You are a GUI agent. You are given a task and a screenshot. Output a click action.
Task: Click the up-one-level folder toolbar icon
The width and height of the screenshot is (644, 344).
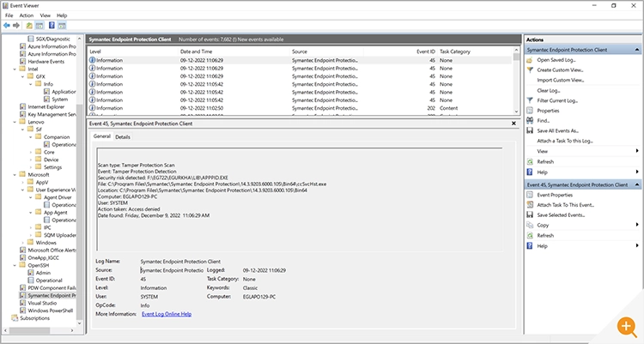[29, 26]
